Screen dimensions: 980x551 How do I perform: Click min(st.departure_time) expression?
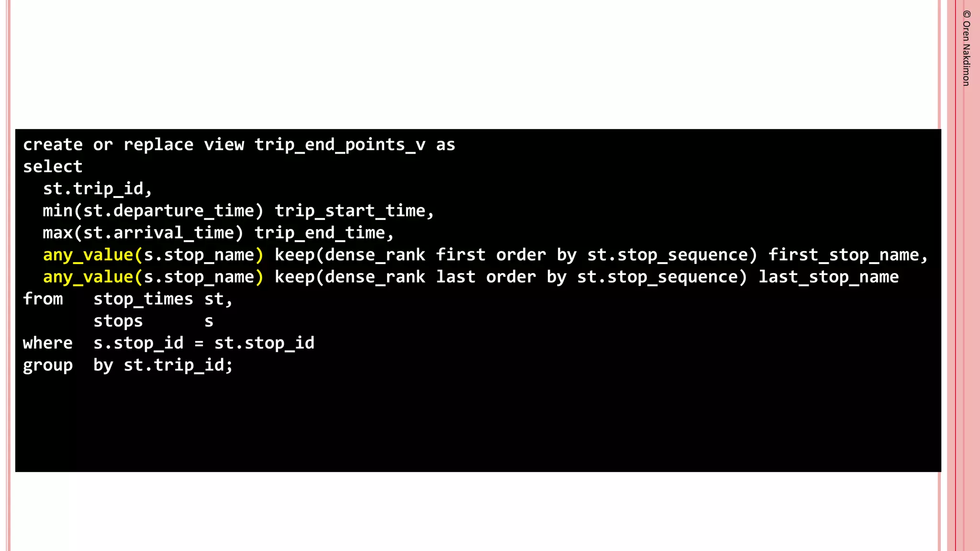coord(153,211)
